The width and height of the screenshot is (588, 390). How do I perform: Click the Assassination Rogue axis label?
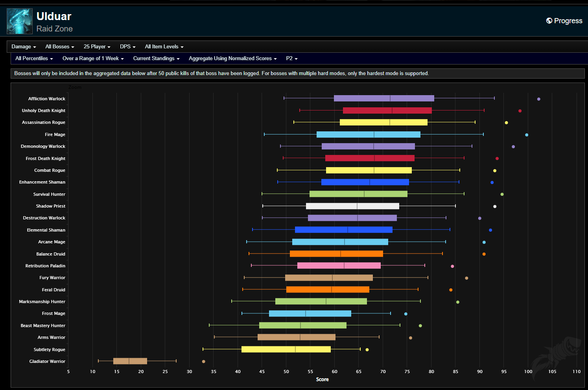tap(44, 122)
